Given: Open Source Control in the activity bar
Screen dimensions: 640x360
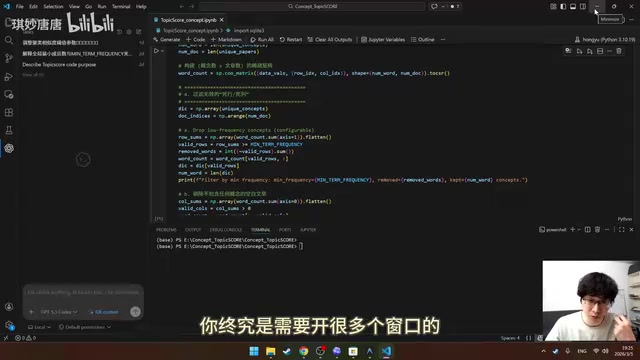Looking at the screenshot, I should point(9,58).
